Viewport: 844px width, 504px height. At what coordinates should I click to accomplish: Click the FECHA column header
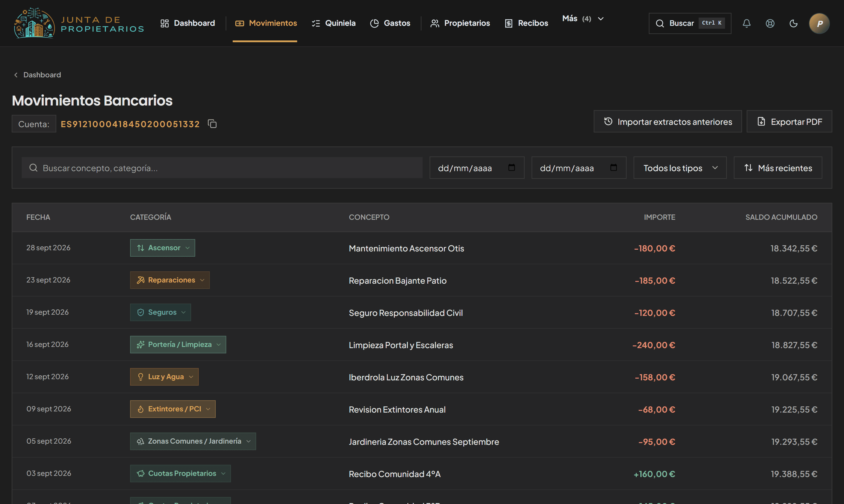click(38, 217)
